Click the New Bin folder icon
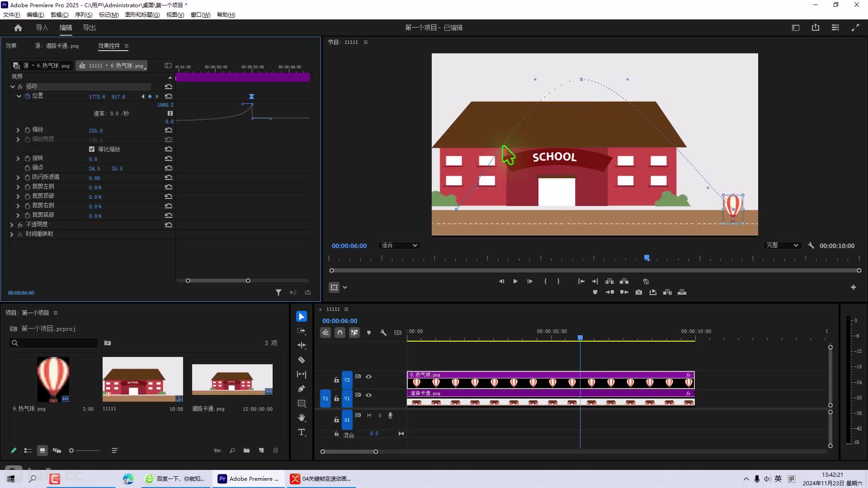 click(246, 450)
